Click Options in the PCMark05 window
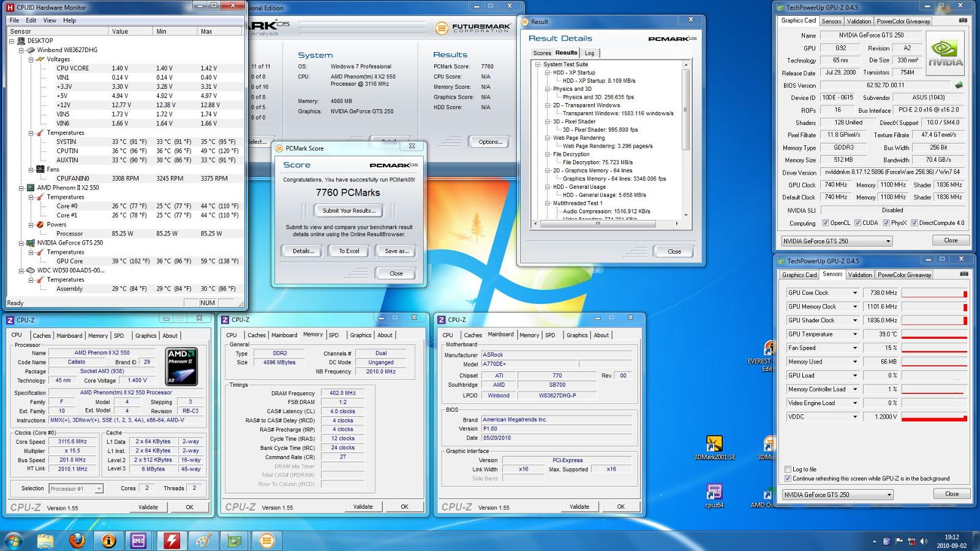 click(490, 142)
